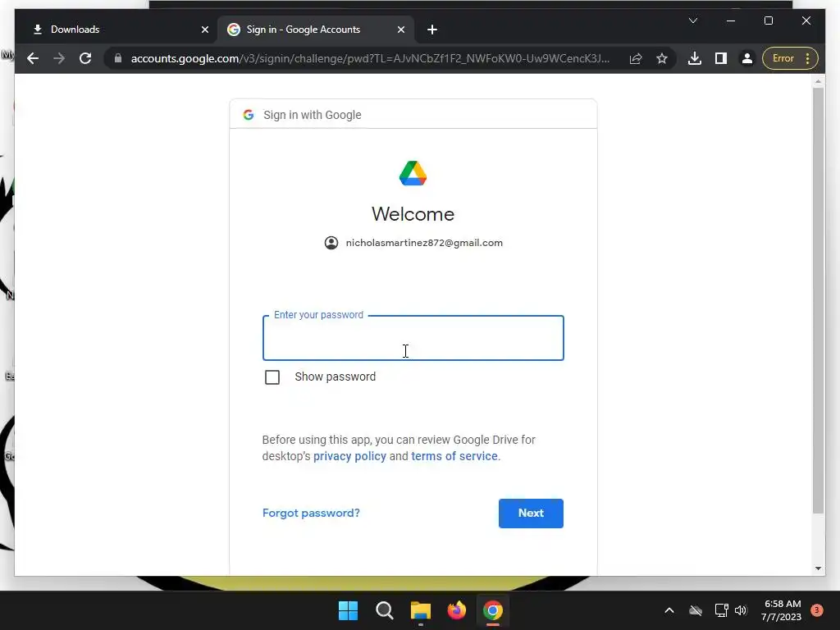Open the Windows Start menu

click(x=348, y=610)
